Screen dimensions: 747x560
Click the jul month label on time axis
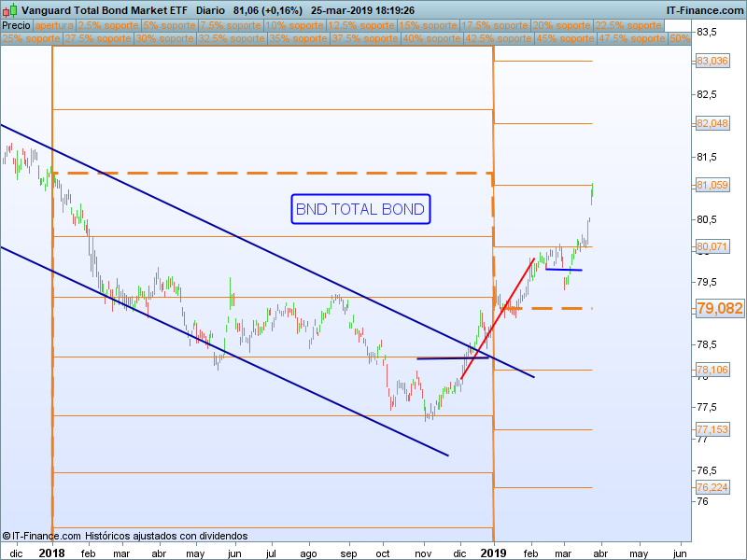coord(271,553)
